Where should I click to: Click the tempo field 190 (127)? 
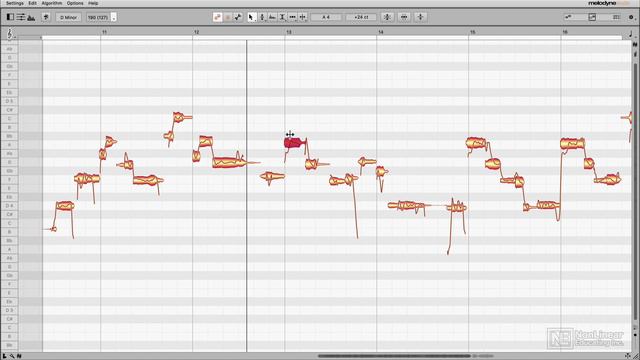pos(98,18)
